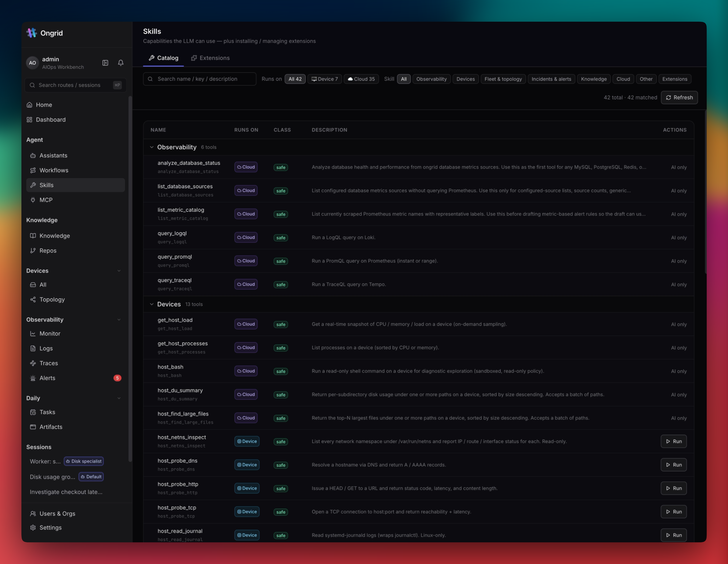Open Assistants page
This screenshot has width=728, height=564.
(x=75, y=155)
